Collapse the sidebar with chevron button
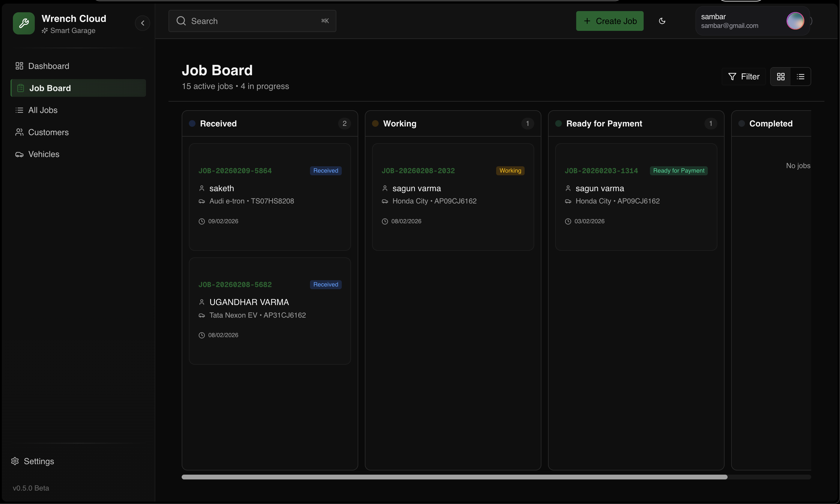The width and height of the screenshot is (840, 504). [x=142, y=23]
